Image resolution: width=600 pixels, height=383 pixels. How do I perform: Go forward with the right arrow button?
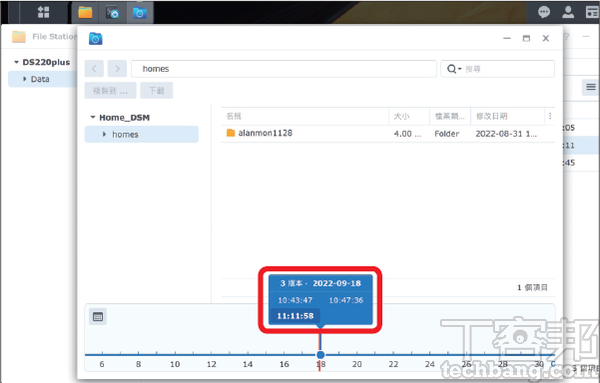pos(117,69)
